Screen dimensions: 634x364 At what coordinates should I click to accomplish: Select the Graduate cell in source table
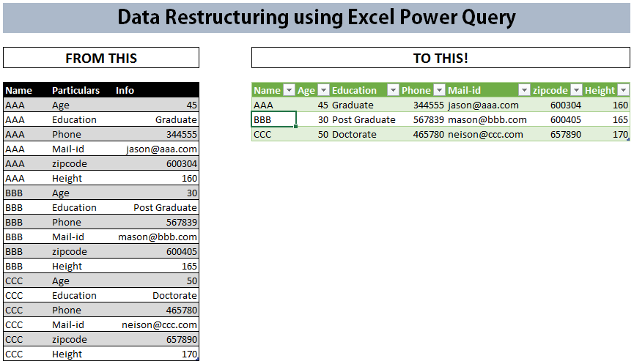[176, 119]
